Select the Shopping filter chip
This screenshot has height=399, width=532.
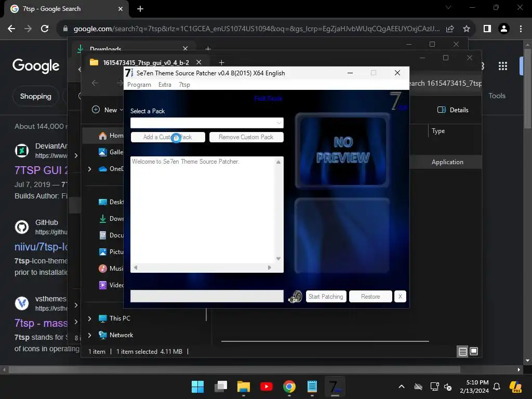pyautogui.click(x=36, y=96)
